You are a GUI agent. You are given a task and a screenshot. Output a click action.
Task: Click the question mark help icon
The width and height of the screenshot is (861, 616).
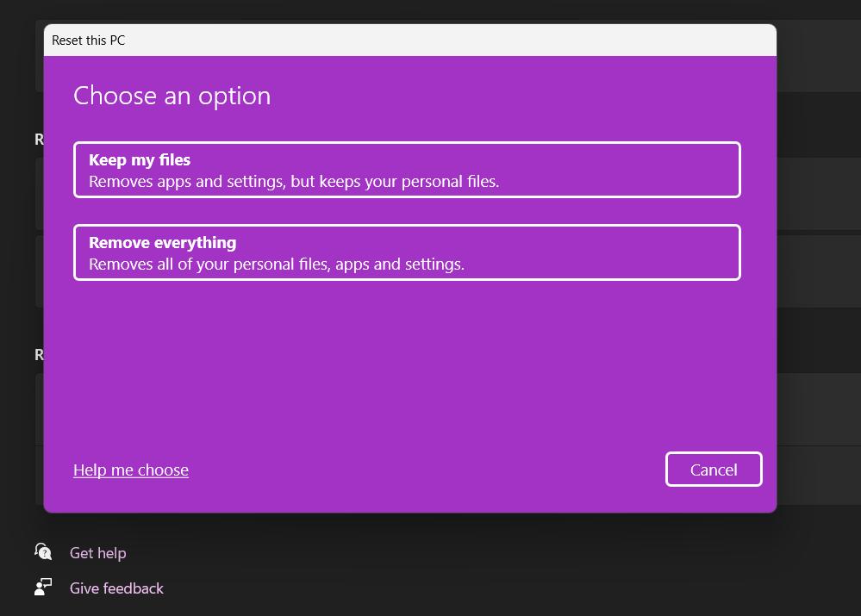pyautogui.click(x=43, y=552)
